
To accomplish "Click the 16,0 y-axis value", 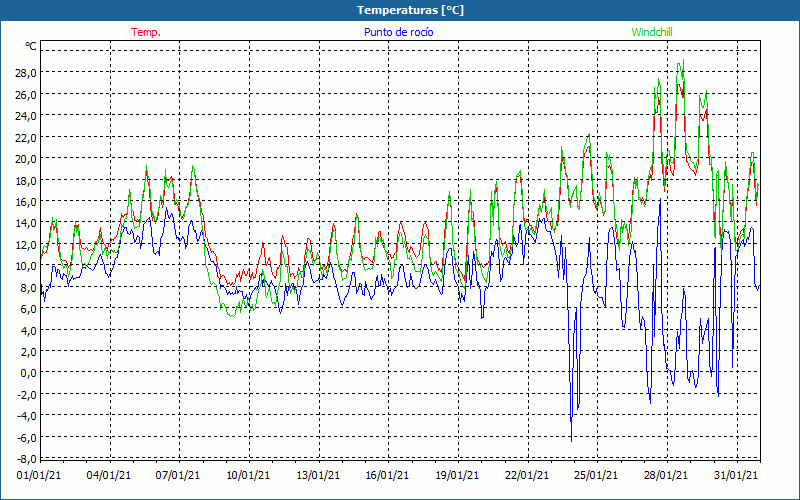I will (x=26, y=202).
